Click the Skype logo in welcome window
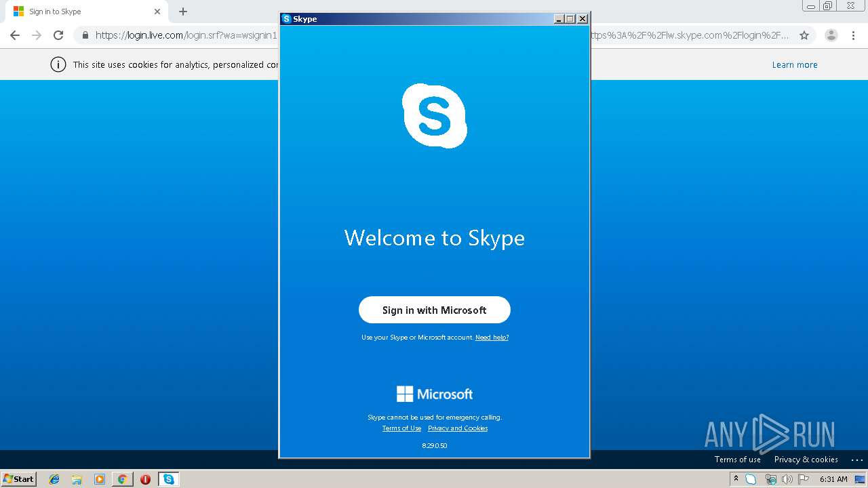Image resolution: width=868 pixels, height=488 pixels. point(434,116)
